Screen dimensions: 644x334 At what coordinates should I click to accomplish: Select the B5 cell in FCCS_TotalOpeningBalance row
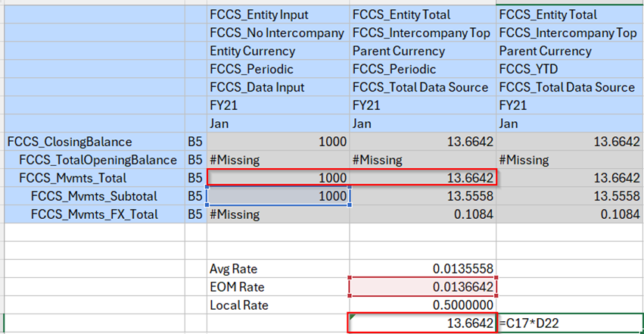(195, 160)
